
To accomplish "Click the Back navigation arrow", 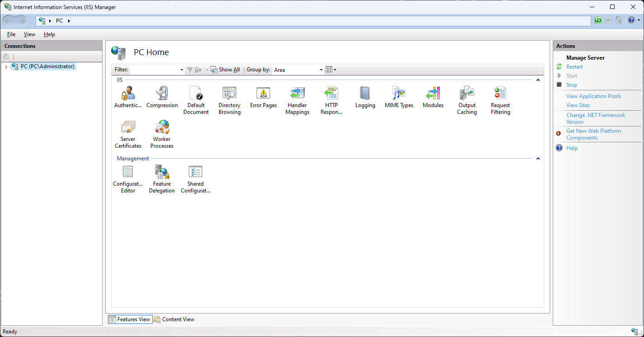I will 8,21.
